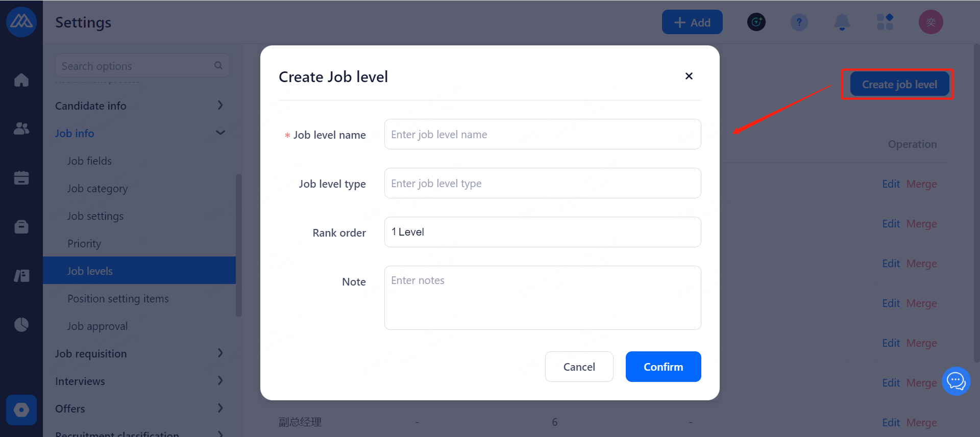Click the Job level name input field
Image resolution: width=980 pixels, height=437 pixels.
542,135
